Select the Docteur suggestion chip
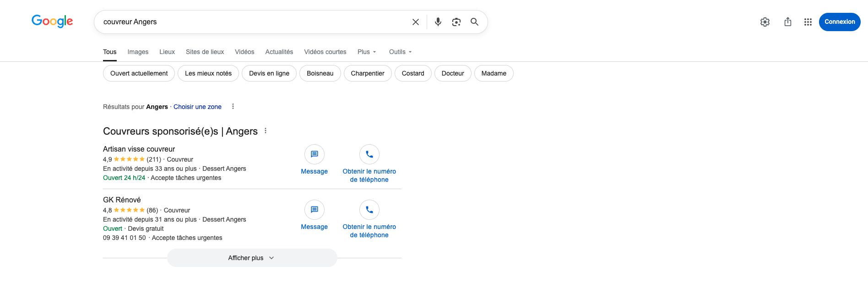Image resolution: width=868 pixels, height=283 pixels. pyautogui.click(x=453, y=73)
